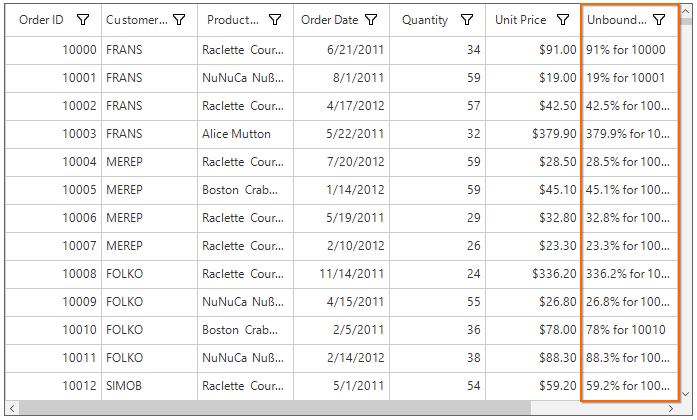Select Order ID cell 10000
Image resolution: width=697 pixels, height=420 pixels.
(x=53, y=50)
